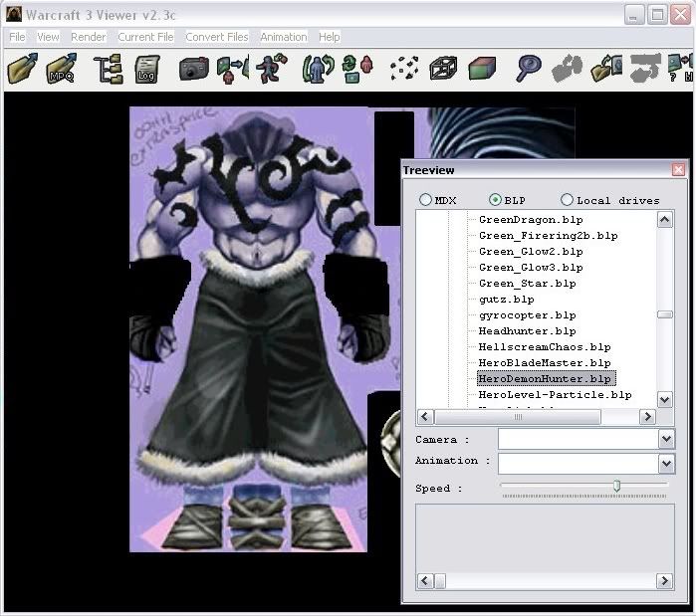The width and height of the screenshot is (696, 616).
Task: Click tree list scroll left arrow
Action: (425, 416)
